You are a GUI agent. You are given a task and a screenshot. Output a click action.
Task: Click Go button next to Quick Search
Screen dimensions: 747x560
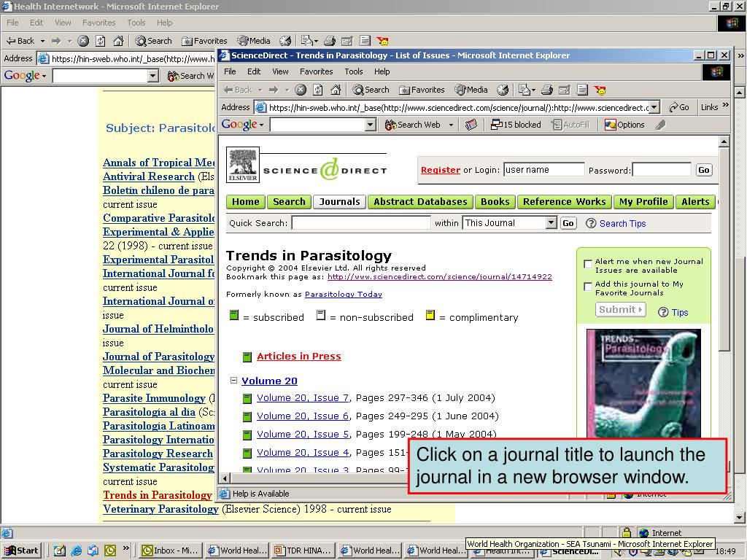568,223
